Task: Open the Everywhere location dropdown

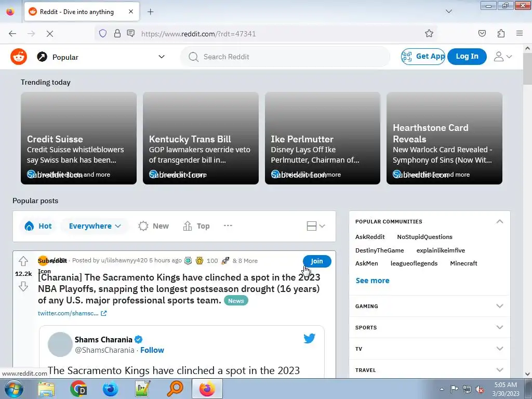Action: pos(95,226)
